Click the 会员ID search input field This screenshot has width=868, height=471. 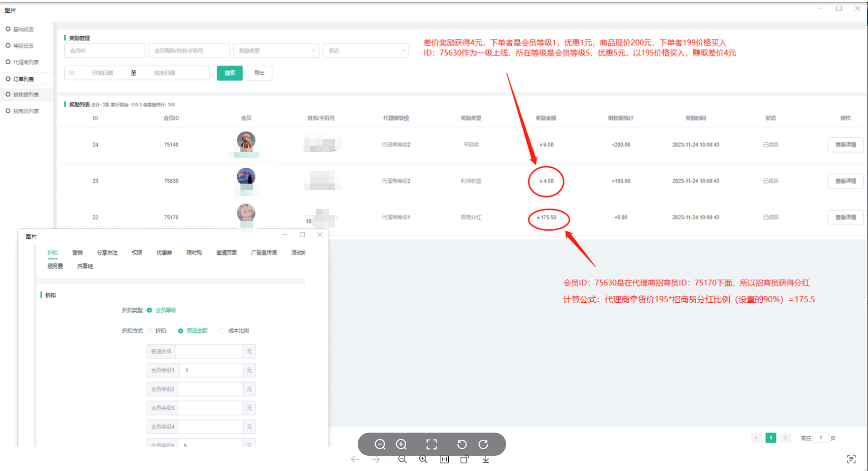click(105, 51)
